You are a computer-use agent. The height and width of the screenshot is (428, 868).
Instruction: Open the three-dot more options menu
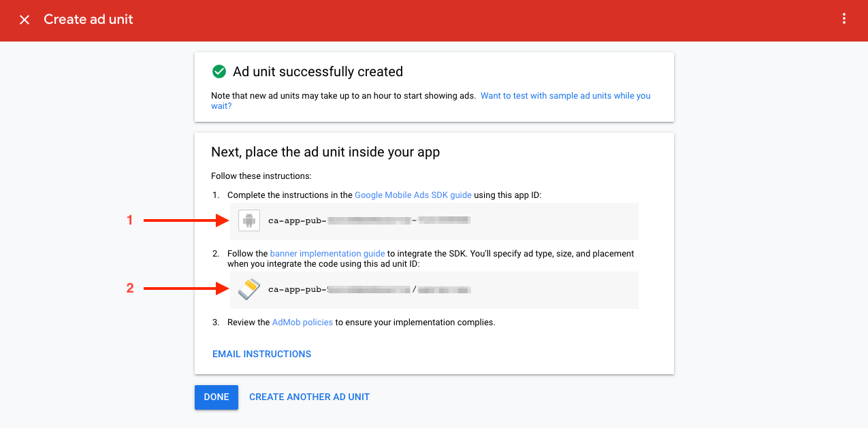pyautogui.click(x=844, y=19)
